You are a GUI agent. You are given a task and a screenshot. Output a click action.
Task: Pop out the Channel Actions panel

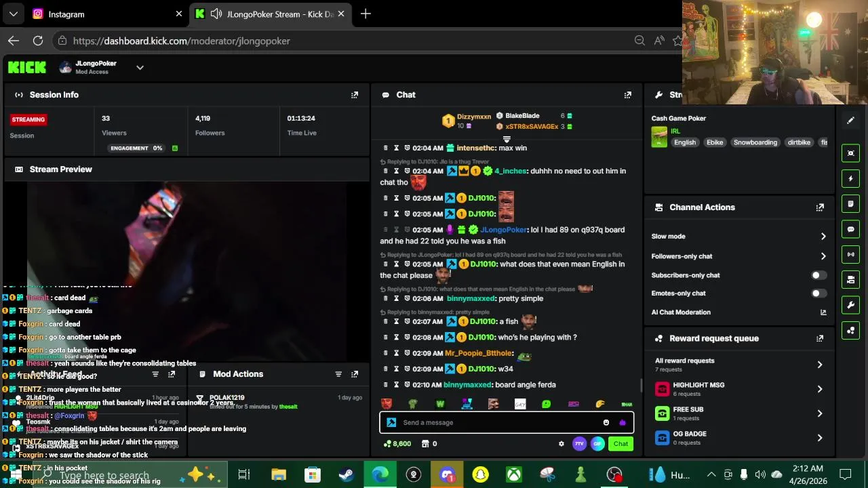(x=820, y=207)
